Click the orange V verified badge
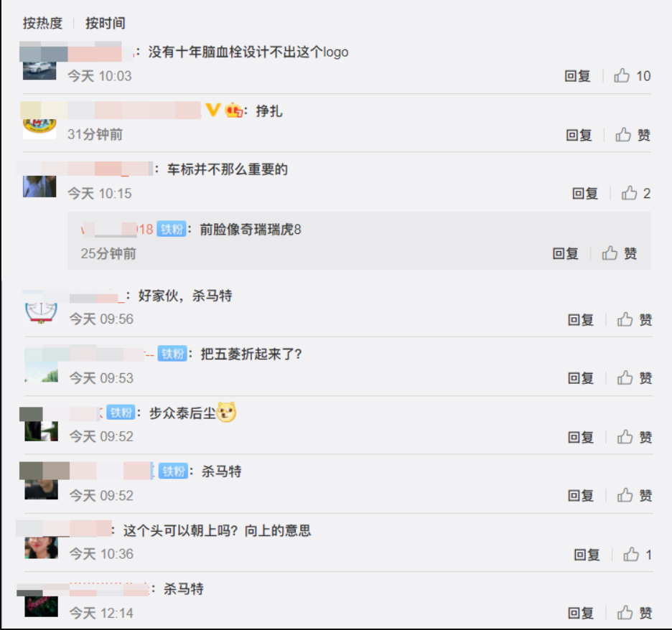The width and height of the screenshot is (672, 630). 213,110
